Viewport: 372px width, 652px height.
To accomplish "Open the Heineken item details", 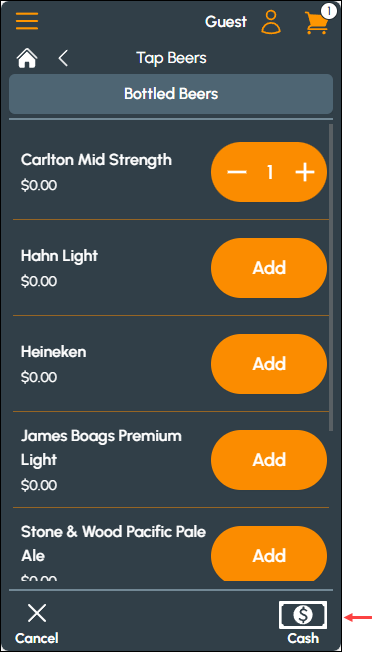I will [54, 352].
